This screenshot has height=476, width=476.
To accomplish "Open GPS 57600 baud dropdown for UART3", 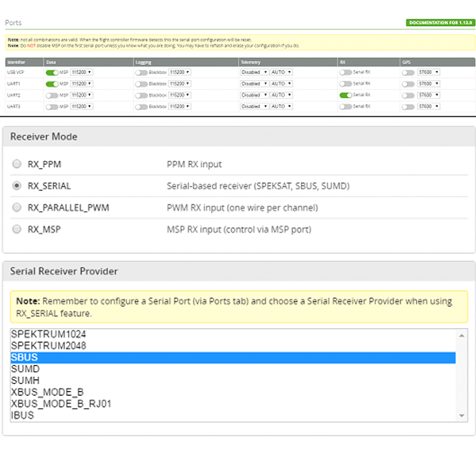I will coord(428,106).
